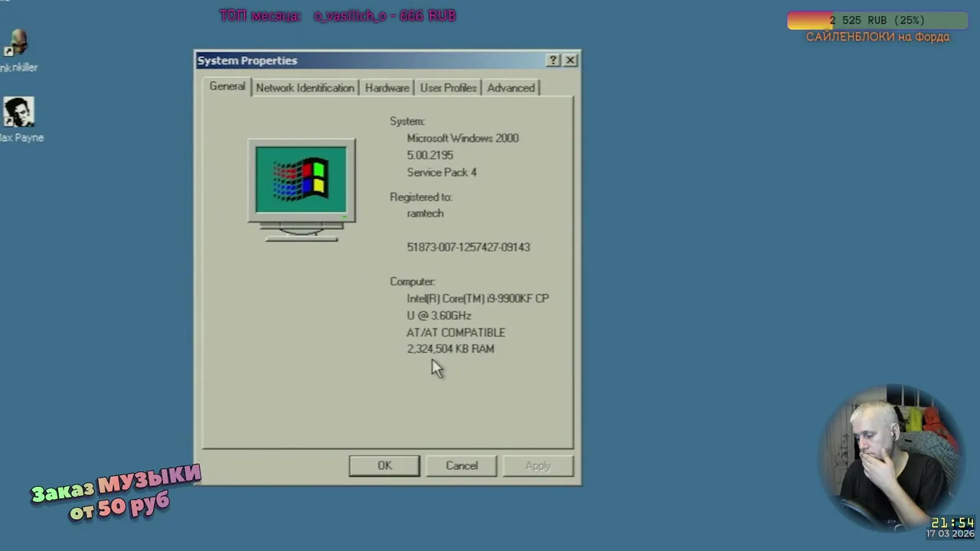Screen dimensions: 980x551
Task: Click the Windows monitor logo image
Action: click(301, 190)
